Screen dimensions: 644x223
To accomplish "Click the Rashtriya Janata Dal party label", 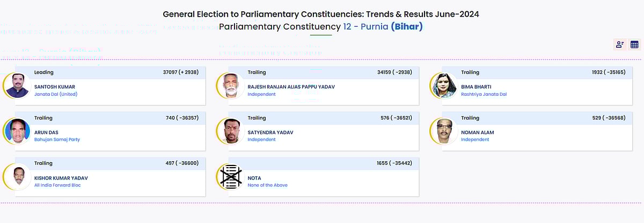I will tap(484, 95).
